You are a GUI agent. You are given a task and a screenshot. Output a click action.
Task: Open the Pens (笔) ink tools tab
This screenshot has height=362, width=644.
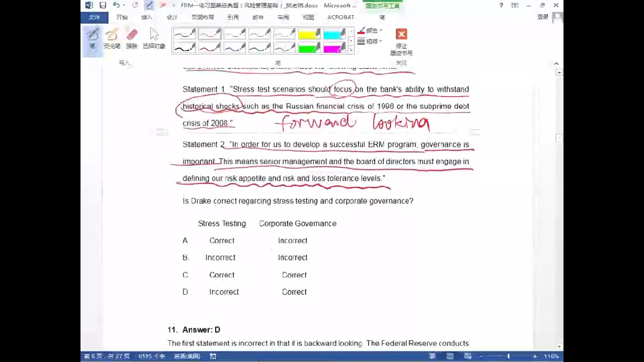click(383, 17)
